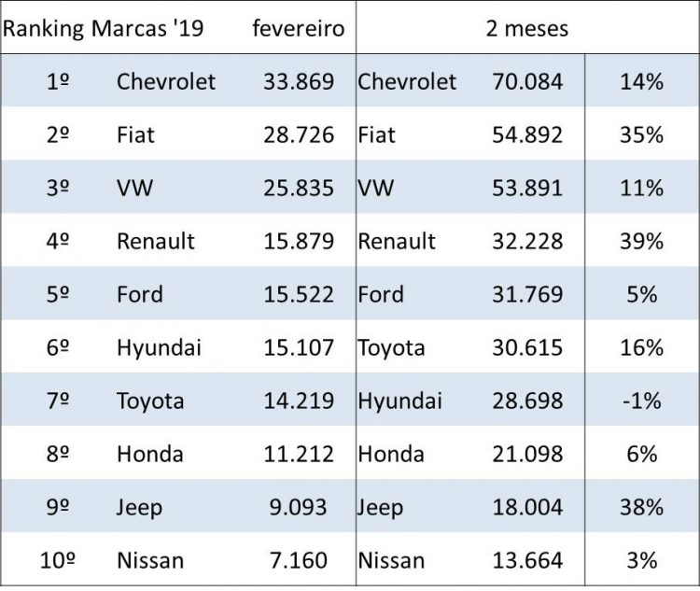The image size is (700, 591).
Task: Select VW's February figure 25.835
Action: tap(298, 188)
